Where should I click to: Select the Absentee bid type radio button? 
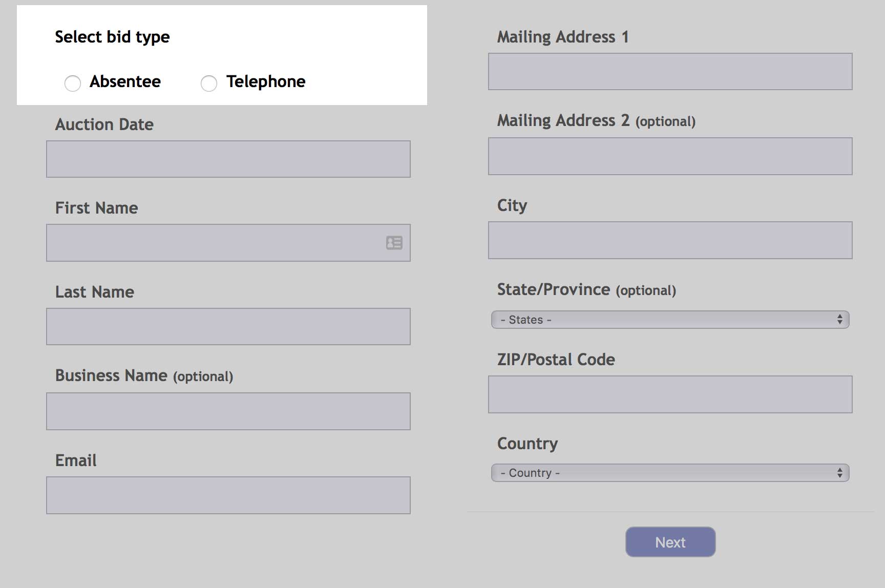pyautogui.click(x=73, y=83)
